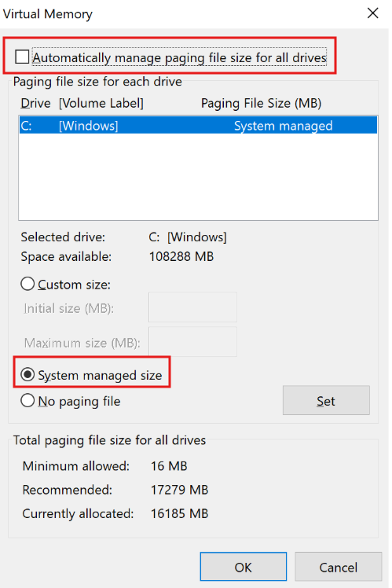Confirm the dialog with OK
The height and width of the screenshot is (588, 392).
coord(244,567)
